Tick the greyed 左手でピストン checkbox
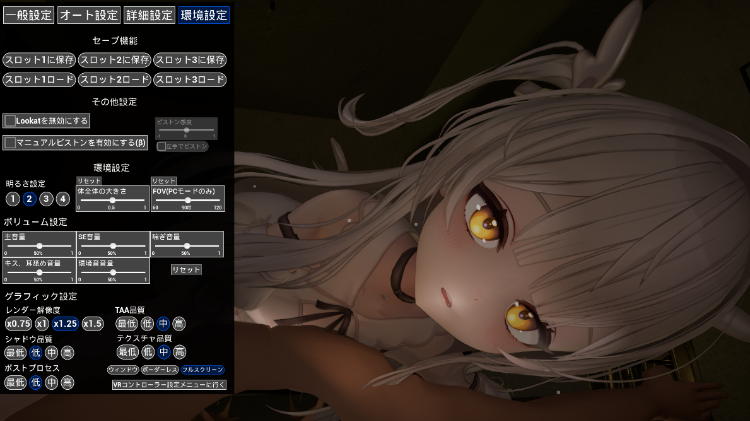The width and height of the screenshot is (750, 421). (162, 146)
